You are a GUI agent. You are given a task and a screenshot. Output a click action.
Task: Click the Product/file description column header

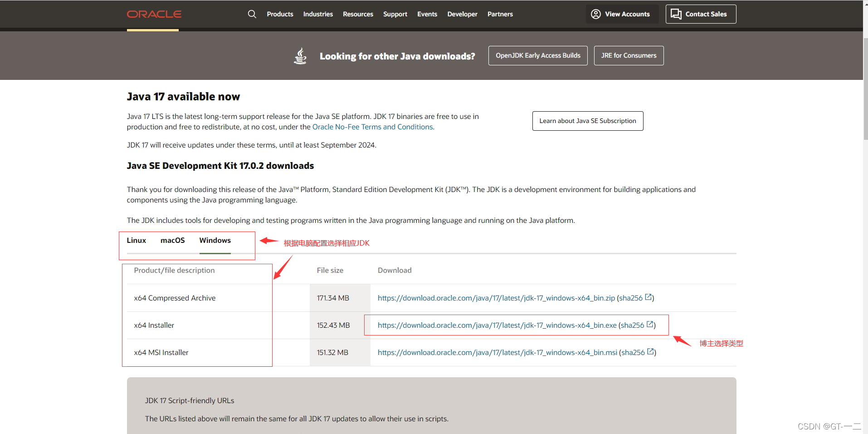(x=174, y=270)
